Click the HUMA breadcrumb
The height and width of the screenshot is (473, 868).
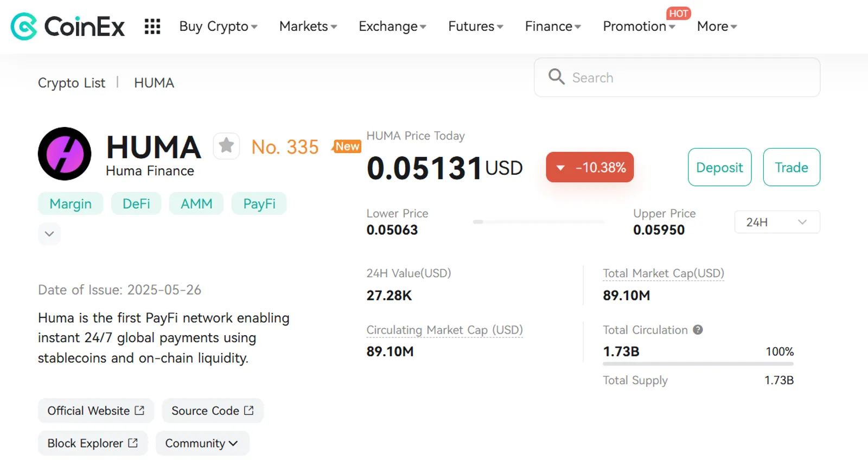154,83
